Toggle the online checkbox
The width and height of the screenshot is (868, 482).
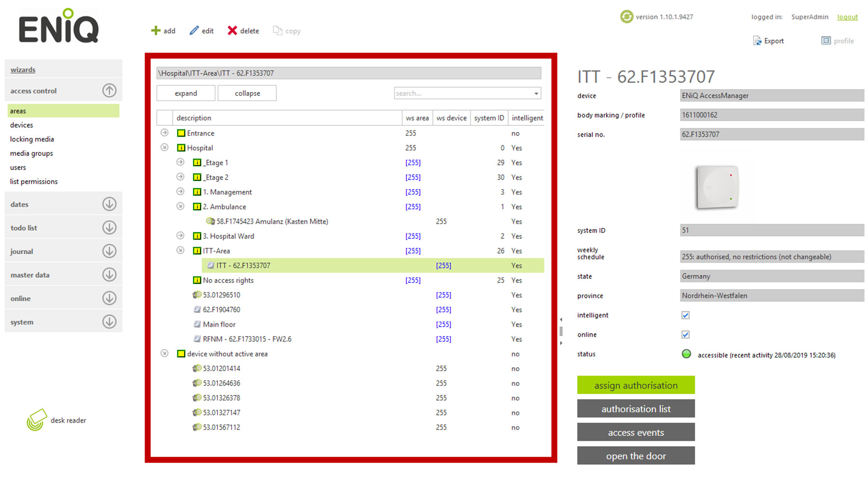pos(685,335)
